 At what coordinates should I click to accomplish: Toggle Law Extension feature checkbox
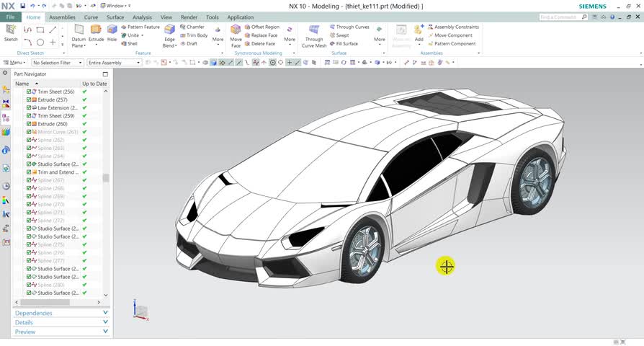click(29, 107)
